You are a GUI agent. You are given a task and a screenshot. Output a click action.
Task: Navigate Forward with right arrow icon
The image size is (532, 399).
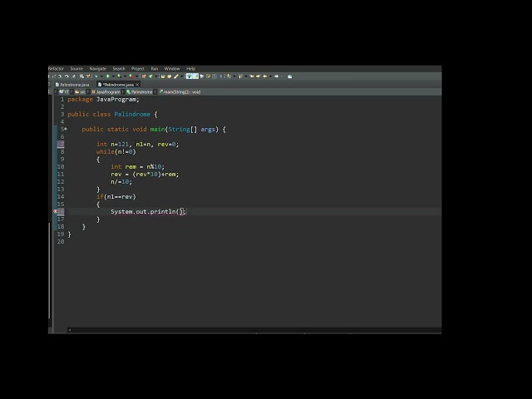point(277,76)
